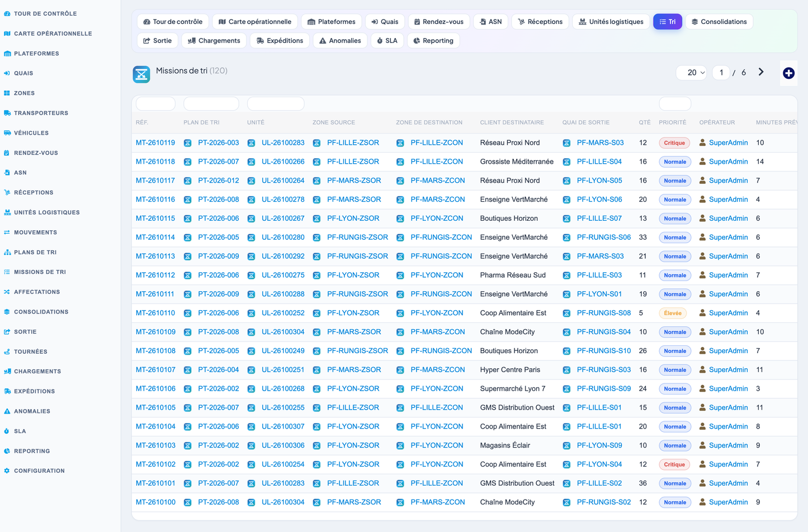Click the Missions de tri hourglass icon
Image resolution: width=808 pixels, height=532 pixels.
pyautogui.click(x=141, y=74)
